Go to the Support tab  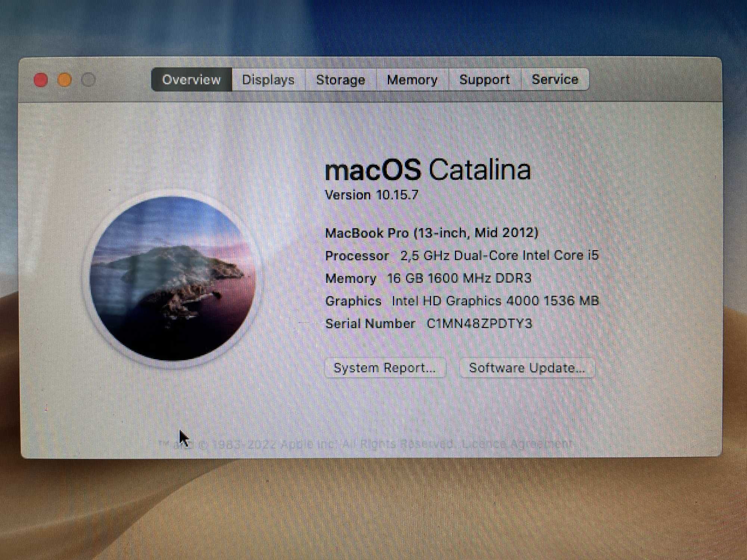coord(484,80)
